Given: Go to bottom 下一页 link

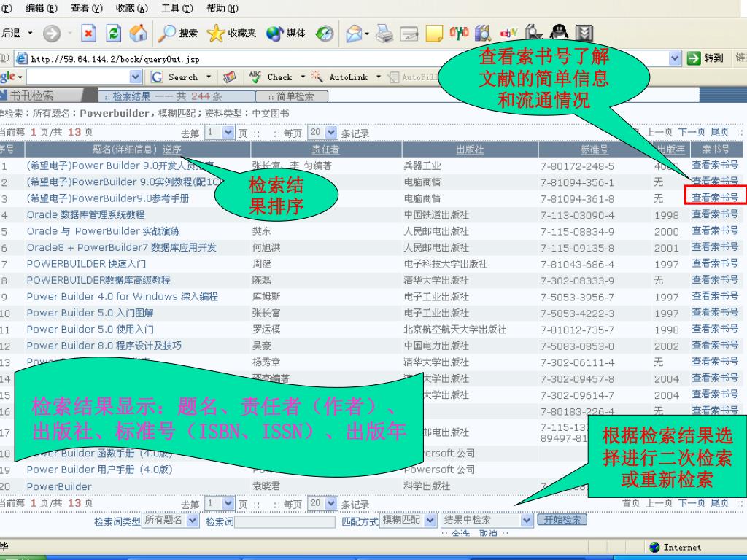Looking at the screenshot, I should point(692,503).
